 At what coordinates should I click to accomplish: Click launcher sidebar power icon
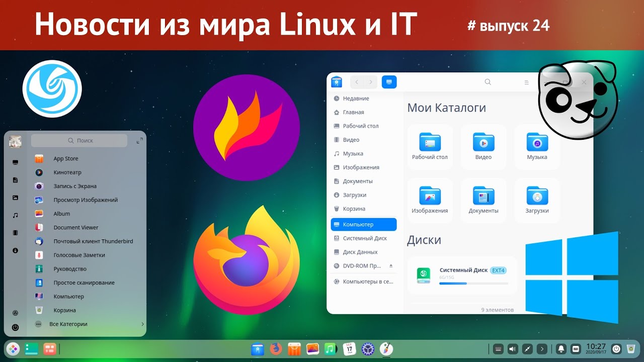(15, 327)
